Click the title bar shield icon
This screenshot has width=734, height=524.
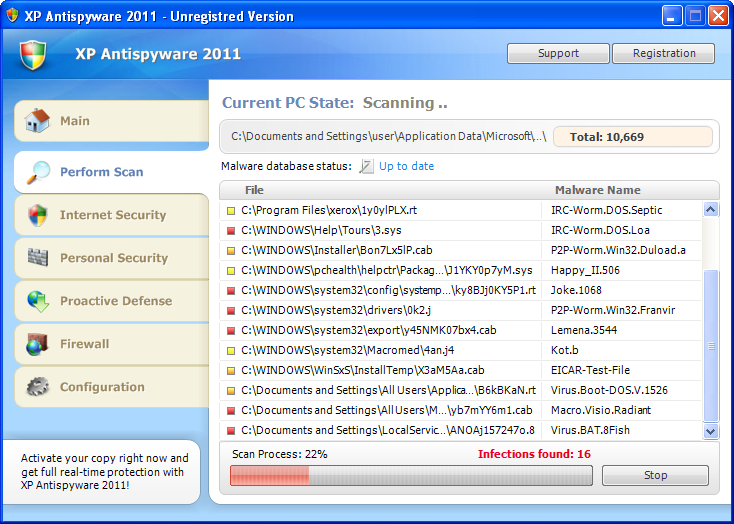[x=12, y=15]
